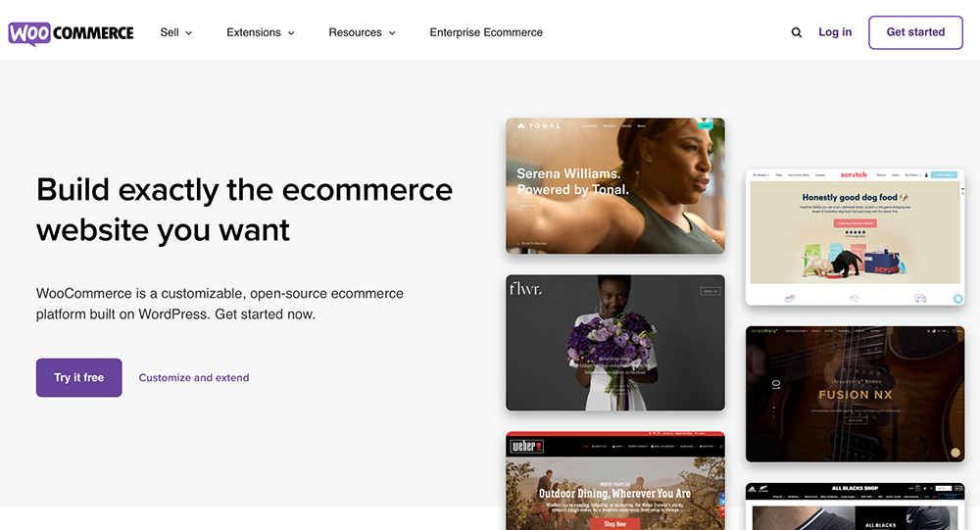Image resolution: width=980 pixels, height=530 pixels.
Task: Click the WooCommerce logo
Action: pos(71,33)
